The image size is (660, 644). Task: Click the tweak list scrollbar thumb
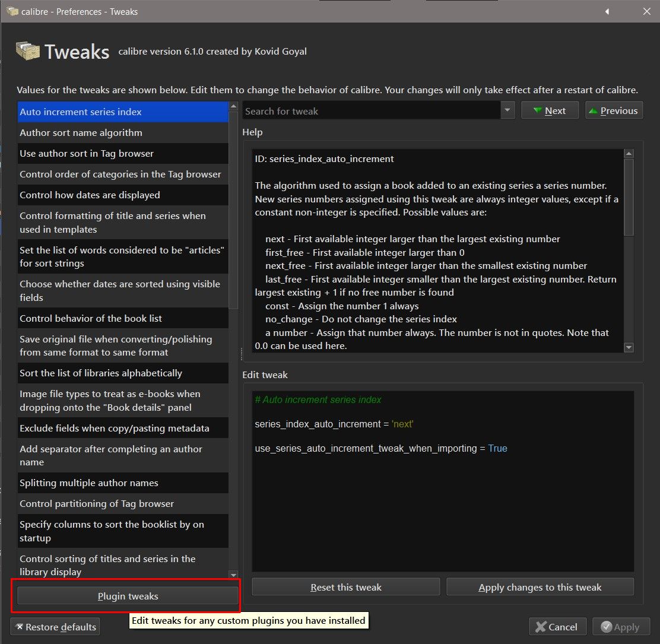coord(233,211)
